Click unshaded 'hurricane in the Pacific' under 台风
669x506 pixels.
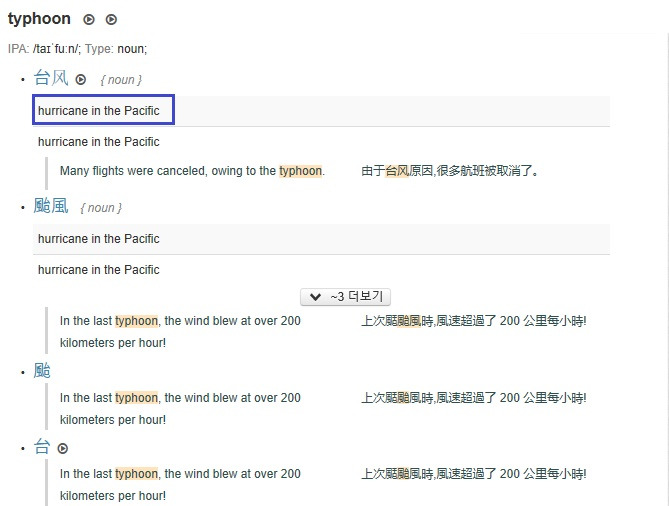[x=99, y=142]
